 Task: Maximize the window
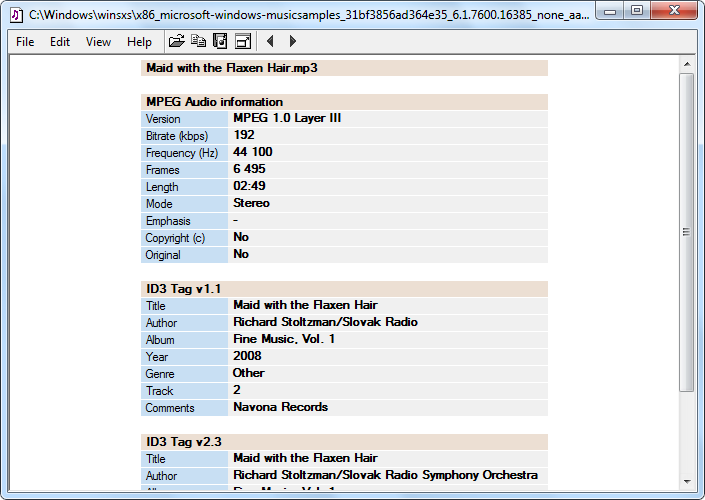click(x=637, y=11)
